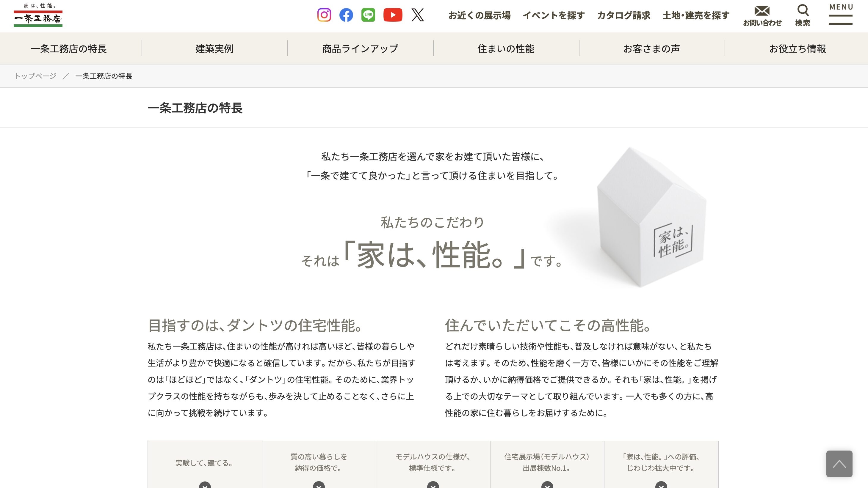Go to お近くの展示場 link
This screenshot has height=488, width=868.
coord(479,15)
